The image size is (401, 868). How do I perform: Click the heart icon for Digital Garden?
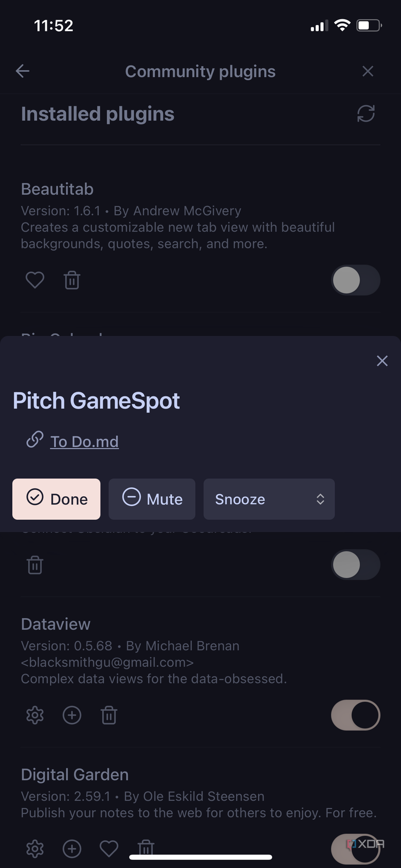[x=109, y=848]
